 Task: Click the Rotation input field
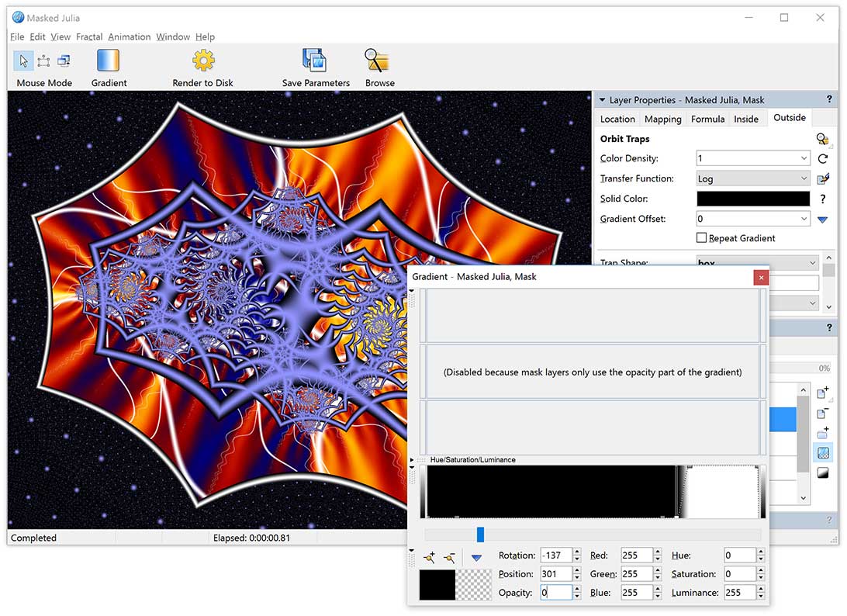556,555
